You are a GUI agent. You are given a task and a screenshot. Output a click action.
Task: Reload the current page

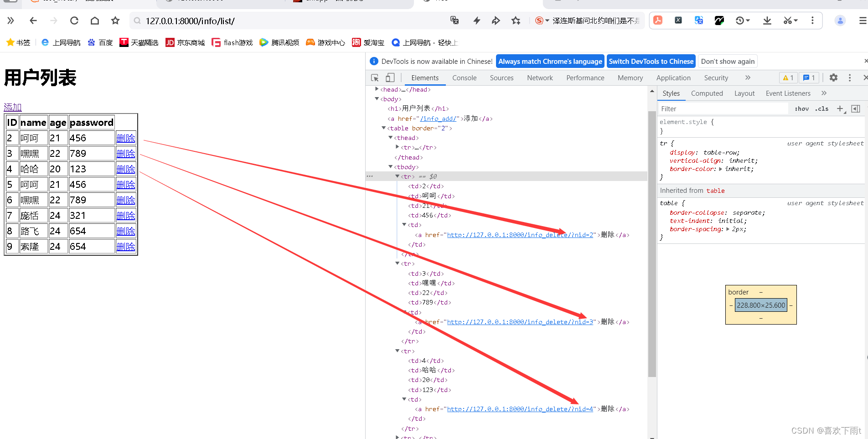pyautogui.click(x=74, y=21)
